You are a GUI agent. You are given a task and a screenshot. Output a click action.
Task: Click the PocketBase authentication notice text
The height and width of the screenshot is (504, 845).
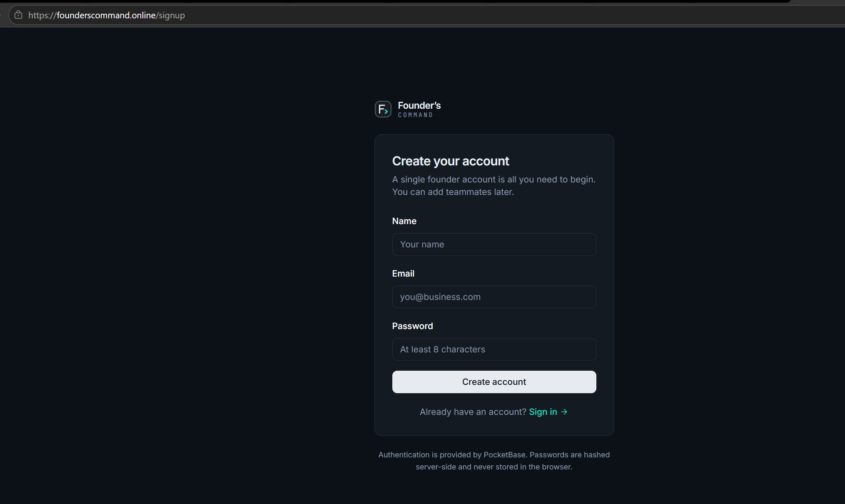pyautogui.click(x=494, y=461)
